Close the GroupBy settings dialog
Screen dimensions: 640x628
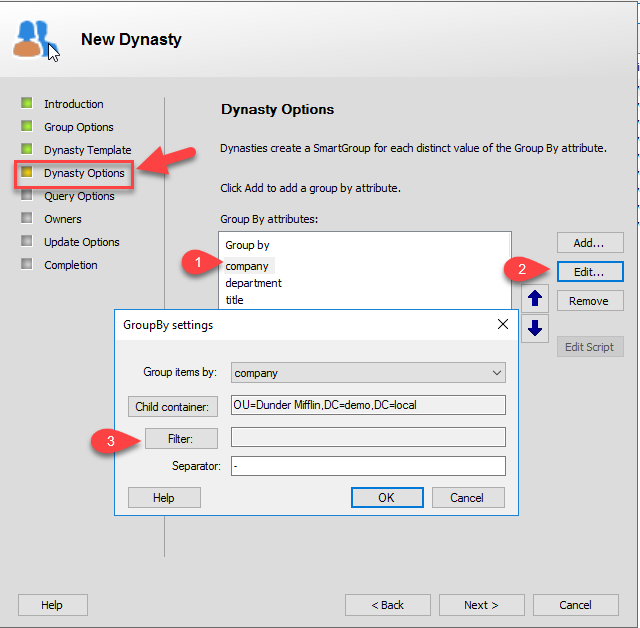[x=503, y=324]
